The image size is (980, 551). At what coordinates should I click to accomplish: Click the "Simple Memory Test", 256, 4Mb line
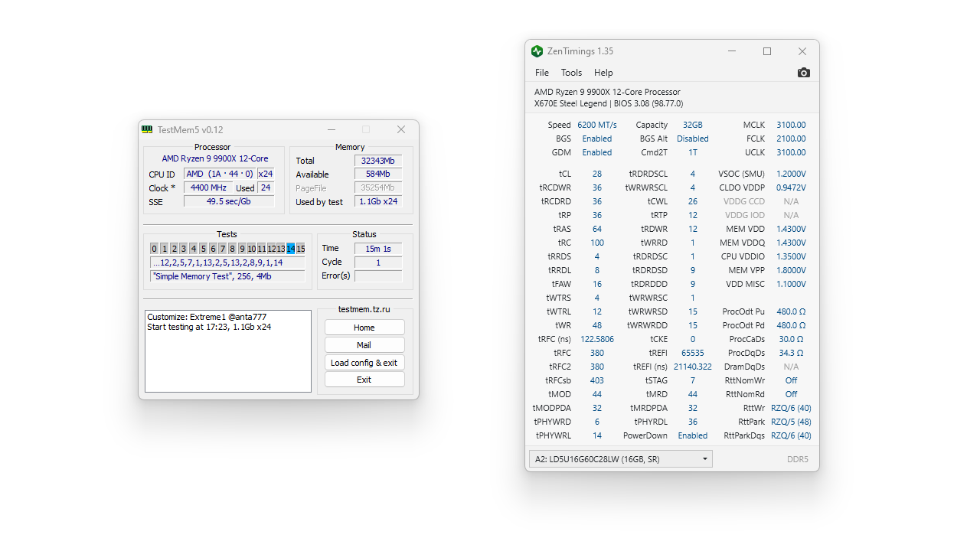[x=227, y=276]
